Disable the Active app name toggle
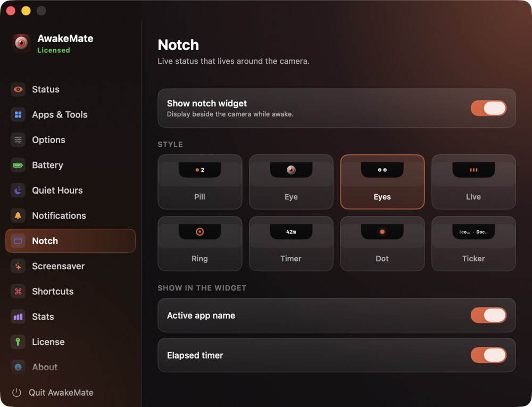Screen dimensions: 532x407 [x=488, y=315]
